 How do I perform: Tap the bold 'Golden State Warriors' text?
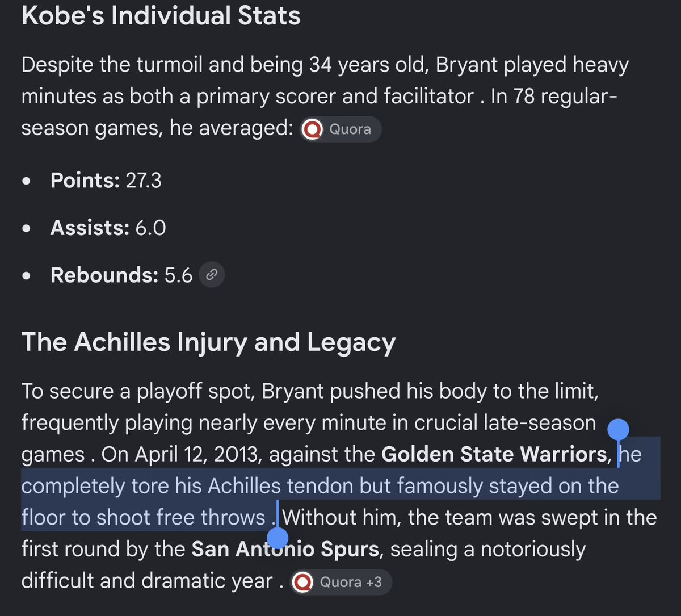pos(494,455)
